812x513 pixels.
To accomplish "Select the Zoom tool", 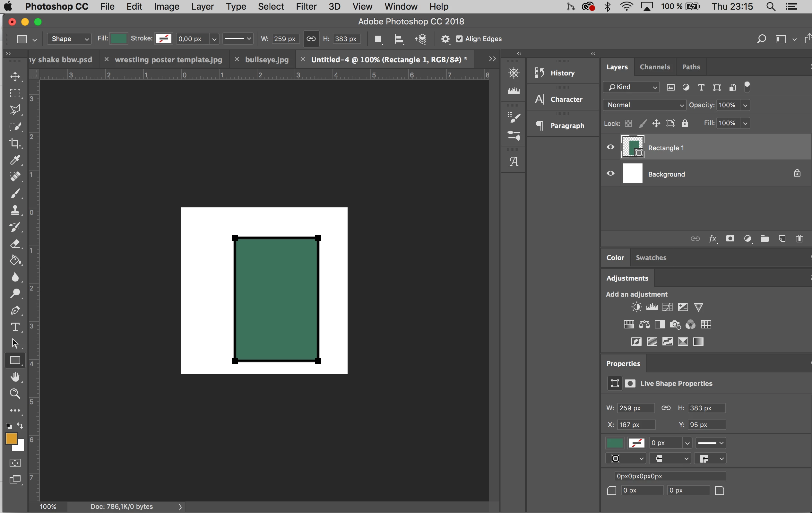I will click(x=15, y=393).
